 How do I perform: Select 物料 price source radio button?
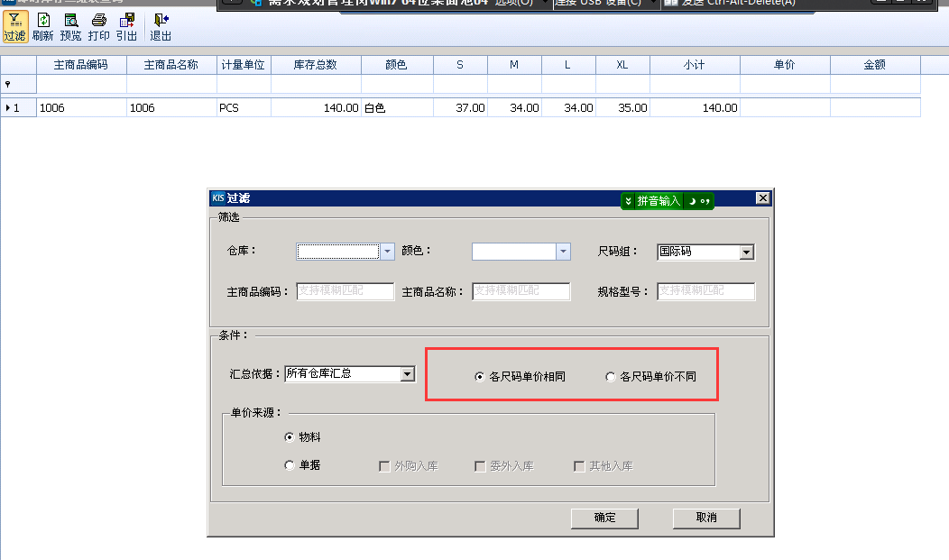pos(290,437)
